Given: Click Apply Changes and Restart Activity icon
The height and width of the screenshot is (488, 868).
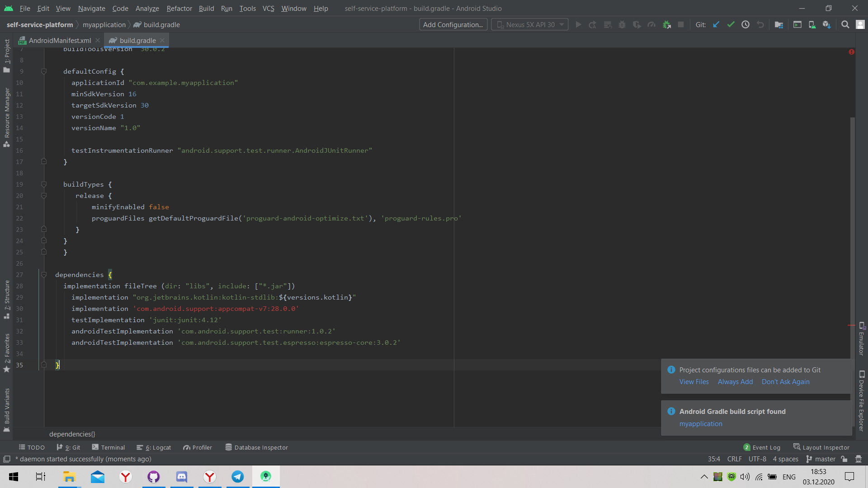Looking at the screenshot, I should (593, 25).
